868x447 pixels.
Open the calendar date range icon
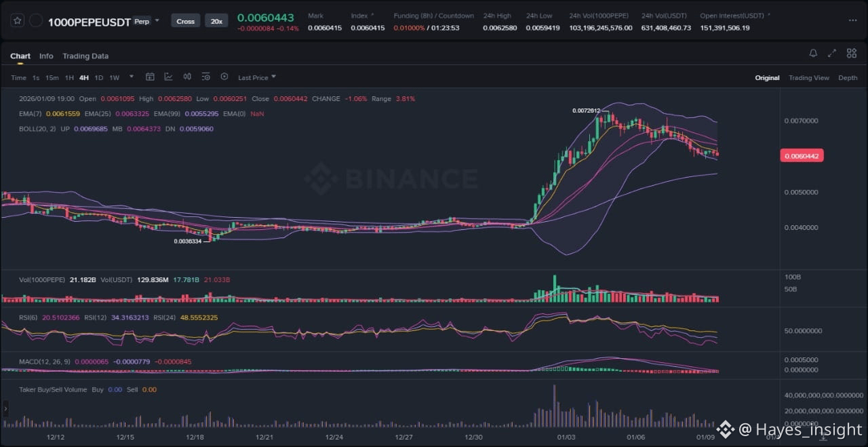click(150, 77)
